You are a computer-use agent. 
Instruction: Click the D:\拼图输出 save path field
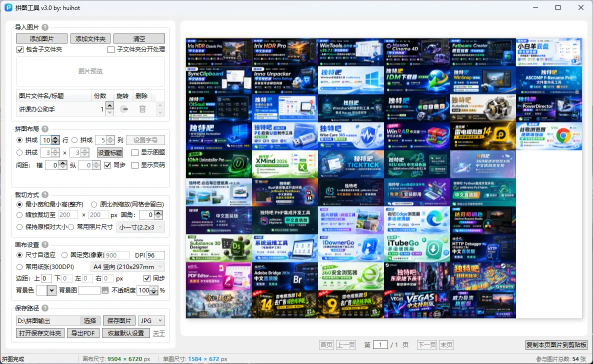pyautogui.click(x=48, y=320)
